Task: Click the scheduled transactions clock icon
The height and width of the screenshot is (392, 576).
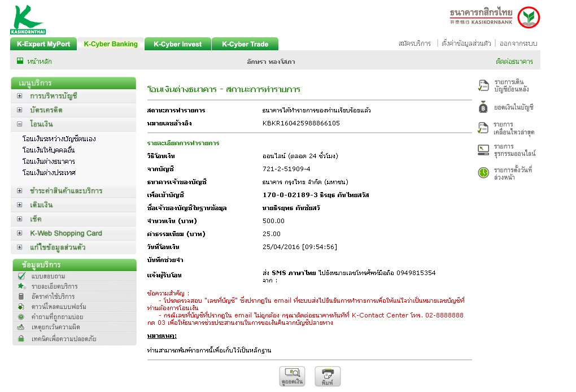Action: pyautogui.click(x=483, y=173)
